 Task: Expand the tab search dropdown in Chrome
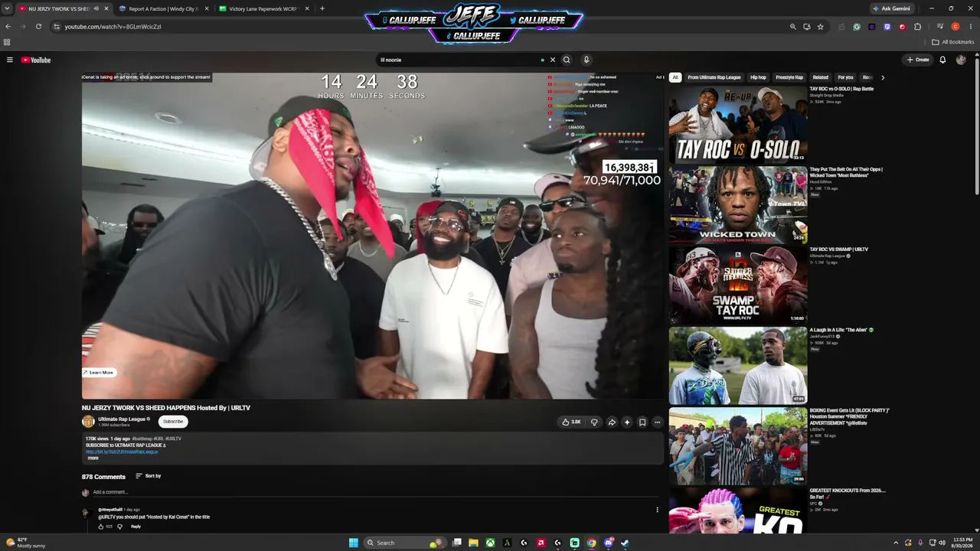pos(7,8)
